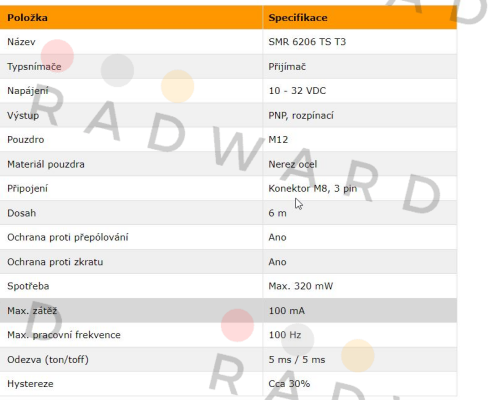
Task: Click the 'PNP, rozpínací' value
Action: (x=301, y=116)
